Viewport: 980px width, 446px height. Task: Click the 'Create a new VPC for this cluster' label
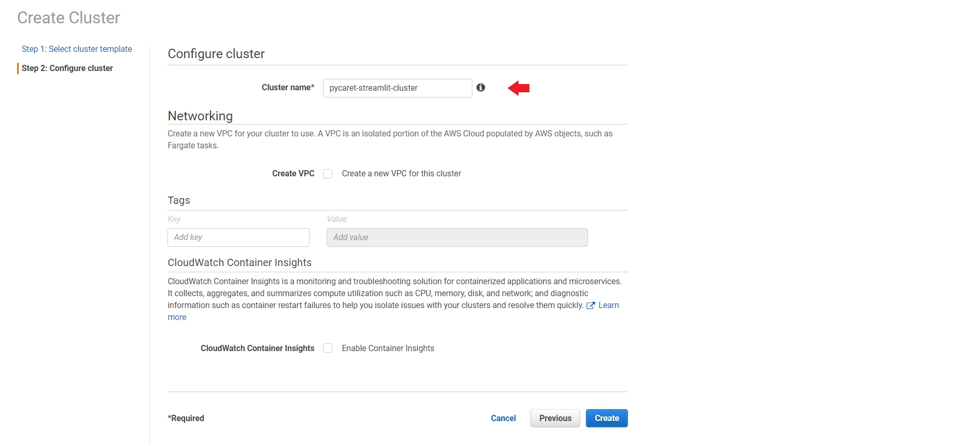click(x=401, y=174)
